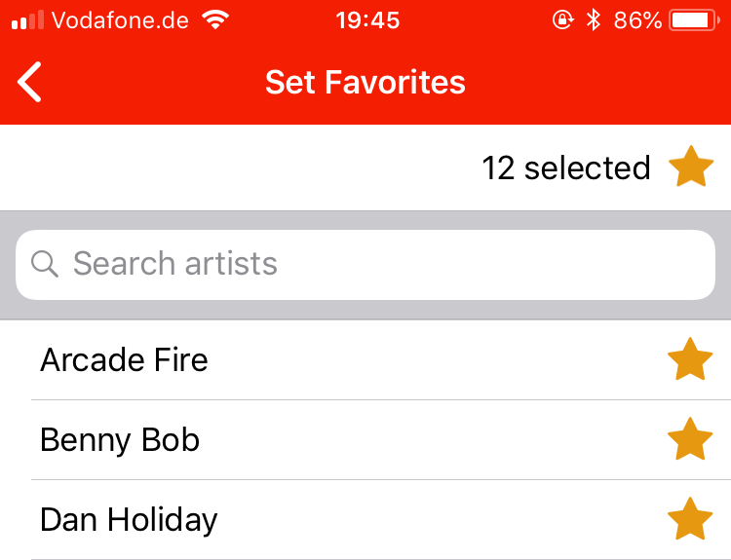Open the Dan Holiday list entry
The height and width of the screenshot is (560, 731).
click(365, 519)
